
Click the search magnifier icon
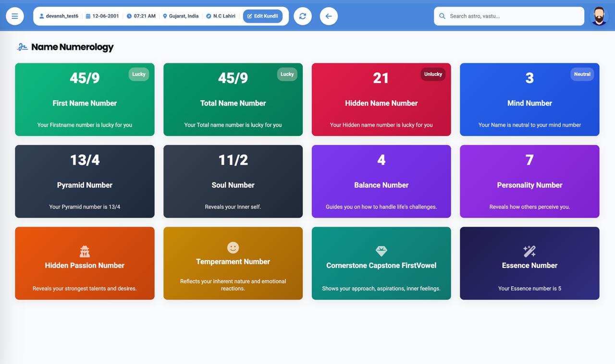point(443,16)
